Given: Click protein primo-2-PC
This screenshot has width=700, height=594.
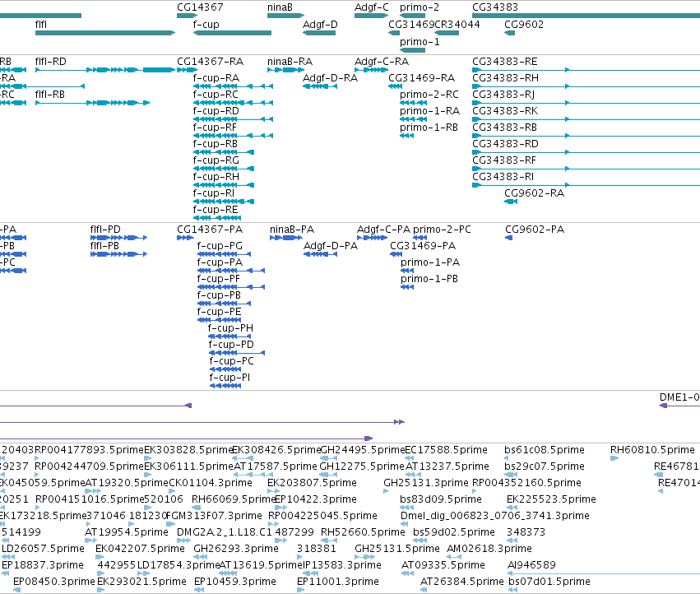Looking at the screenshot, I should (x=420, y=238).
